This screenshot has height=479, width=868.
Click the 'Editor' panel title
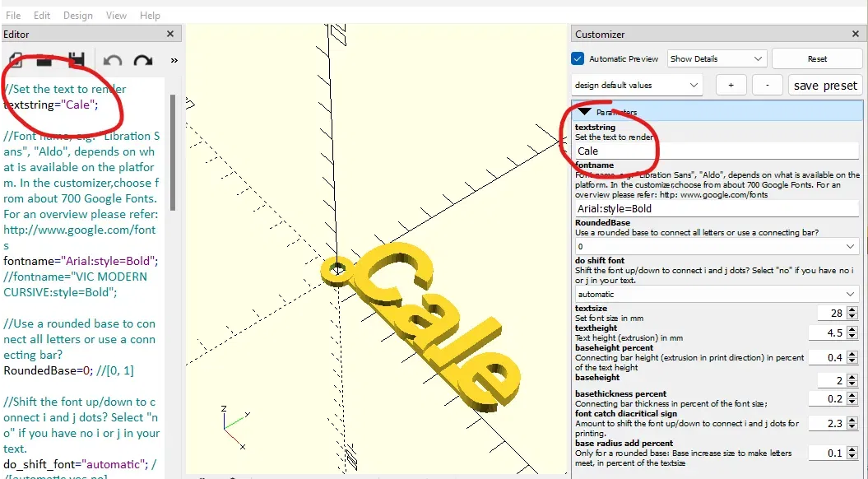click(x=16, y=35)
